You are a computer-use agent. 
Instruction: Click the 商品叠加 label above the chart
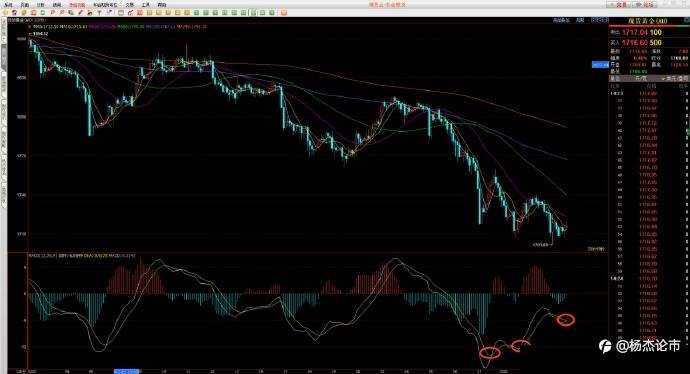pyautogui.click(x=561, y=20)
